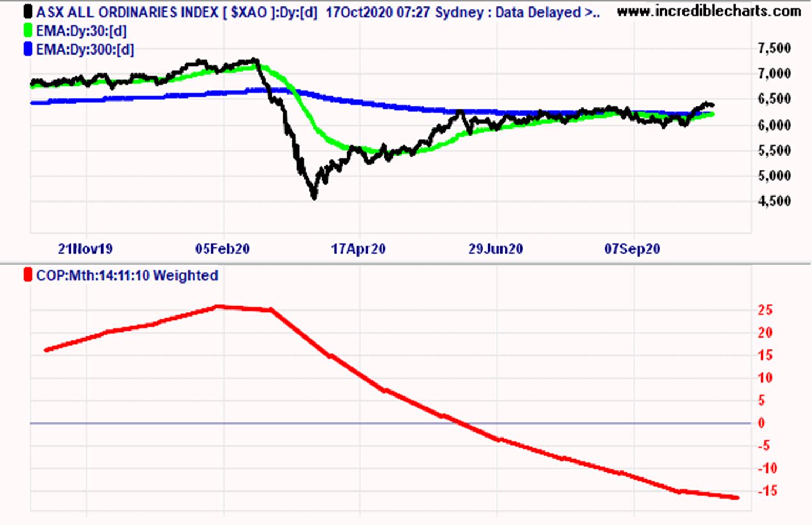Click the blue EMA 300-day legend swatch
The height and width of the screenshot is (525, 812).
click(x=28, y=50)
